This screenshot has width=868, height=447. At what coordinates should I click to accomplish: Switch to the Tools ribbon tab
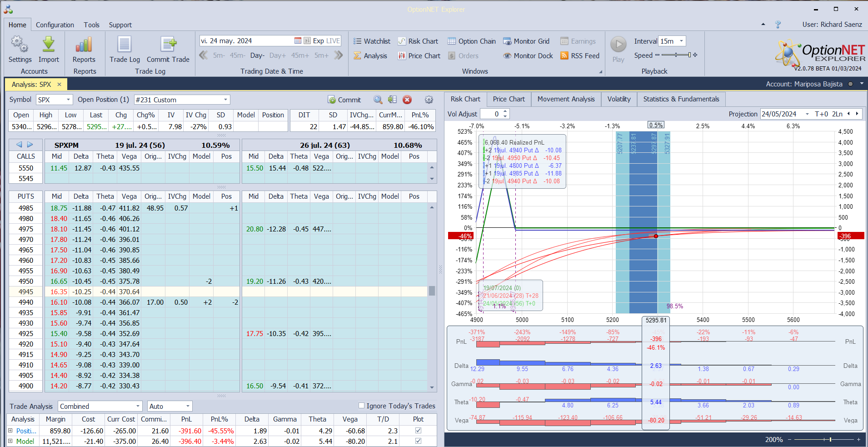pyautogui.click(x=91, y=25)
